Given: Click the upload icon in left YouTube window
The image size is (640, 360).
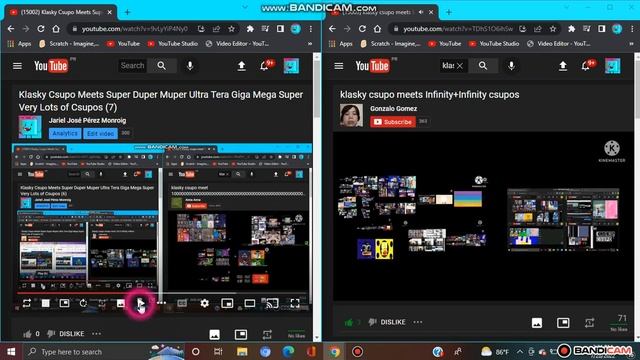Looking at the screenshot, I should [x=242, y=66].
